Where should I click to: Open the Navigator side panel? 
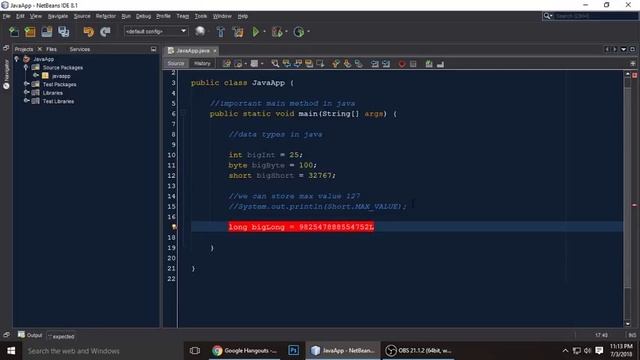pos(6,74)
